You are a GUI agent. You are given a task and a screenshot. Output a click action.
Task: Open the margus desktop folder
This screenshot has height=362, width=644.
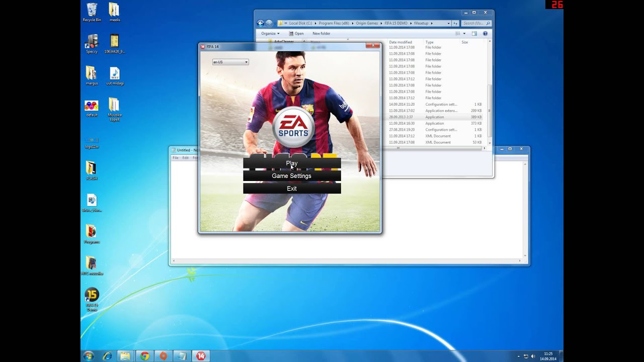coord(92,76)
